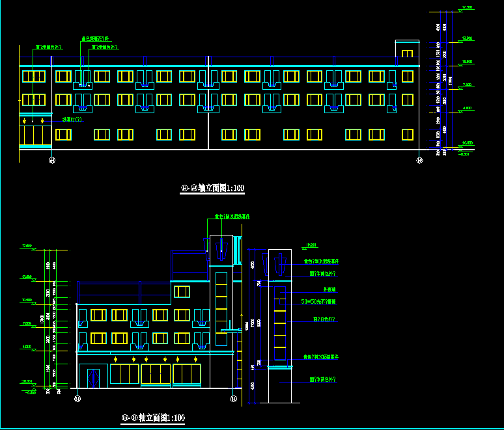Select glass entrance at upper elevation's left end
Screen dimensions: 504x430
point(35,134)
